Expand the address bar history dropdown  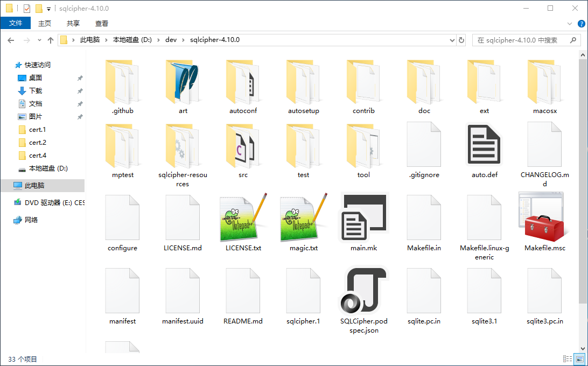(x=452, y=40)
